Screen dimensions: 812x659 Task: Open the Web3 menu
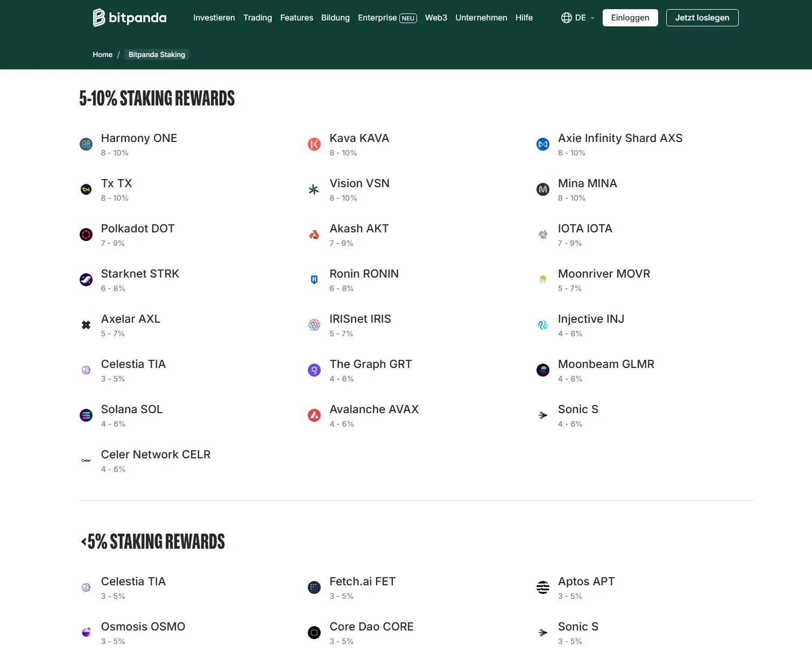pos(436,18)
